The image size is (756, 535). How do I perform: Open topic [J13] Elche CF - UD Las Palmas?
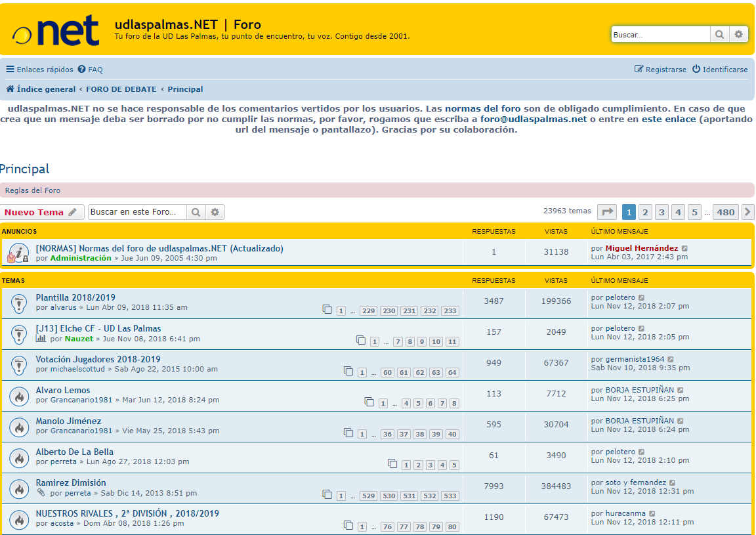[98, 328]
